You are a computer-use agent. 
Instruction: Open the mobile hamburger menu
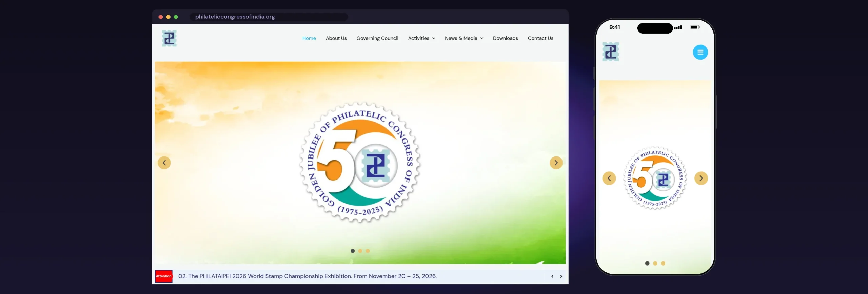click(x=700, y=52)
